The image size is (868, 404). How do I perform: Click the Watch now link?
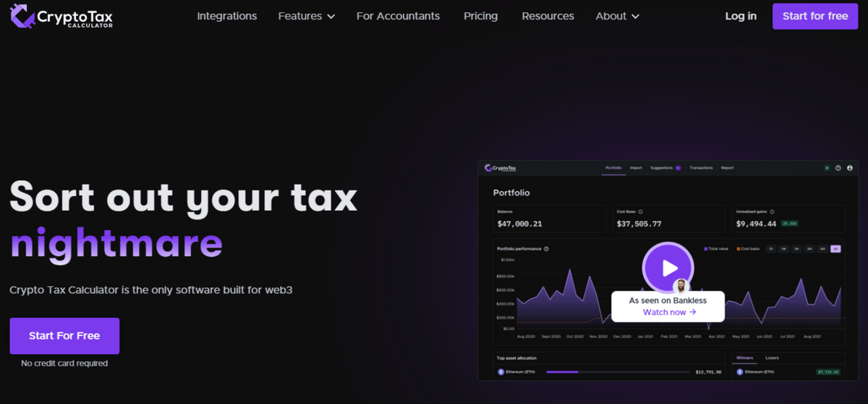pyautogui.click(x=669, y=312)
